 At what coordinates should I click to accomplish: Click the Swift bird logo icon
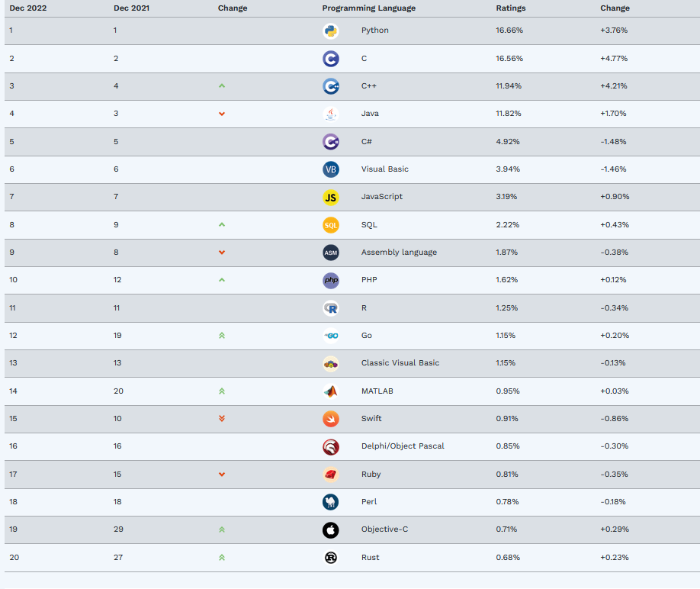click(330, 419)
